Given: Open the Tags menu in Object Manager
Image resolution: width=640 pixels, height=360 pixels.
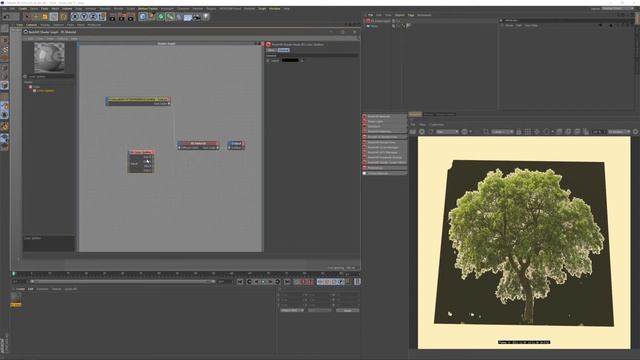Looking at the screenshot, I should click(411, 15).
